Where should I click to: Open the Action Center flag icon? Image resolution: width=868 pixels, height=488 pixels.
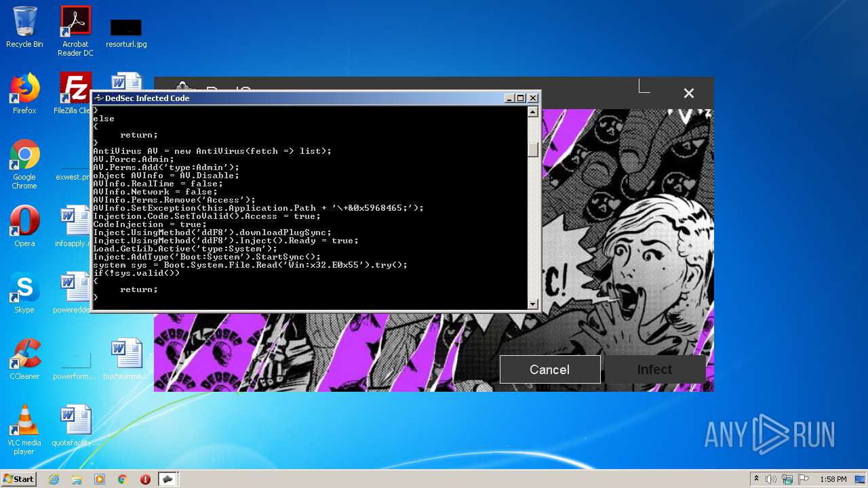[804, 479]
